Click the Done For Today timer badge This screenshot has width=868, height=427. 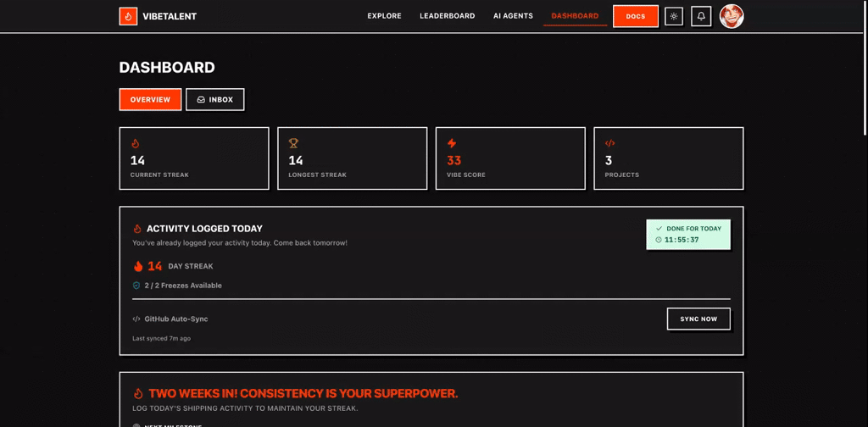(687, 235)
